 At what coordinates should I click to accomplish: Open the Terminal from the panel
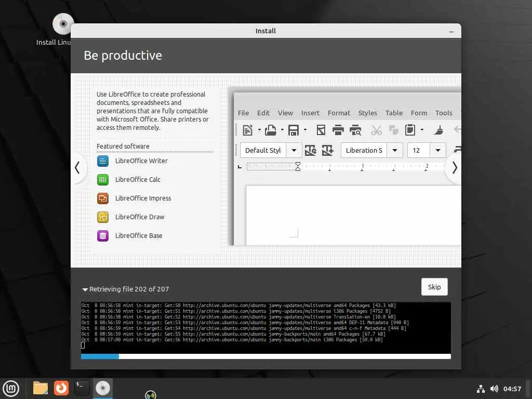[82, 388]
